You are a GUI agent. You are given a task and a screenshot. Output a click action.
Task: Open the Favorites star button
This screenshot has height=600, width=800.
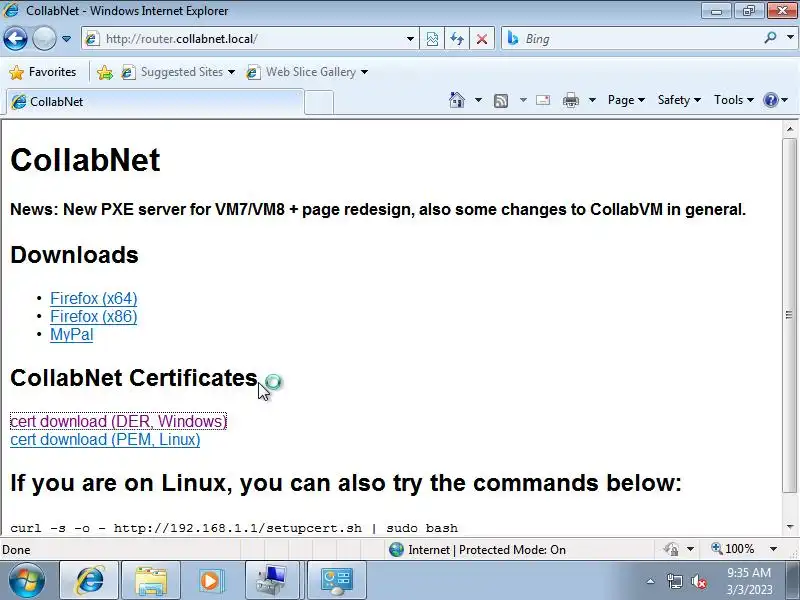(x=43, y=72)
